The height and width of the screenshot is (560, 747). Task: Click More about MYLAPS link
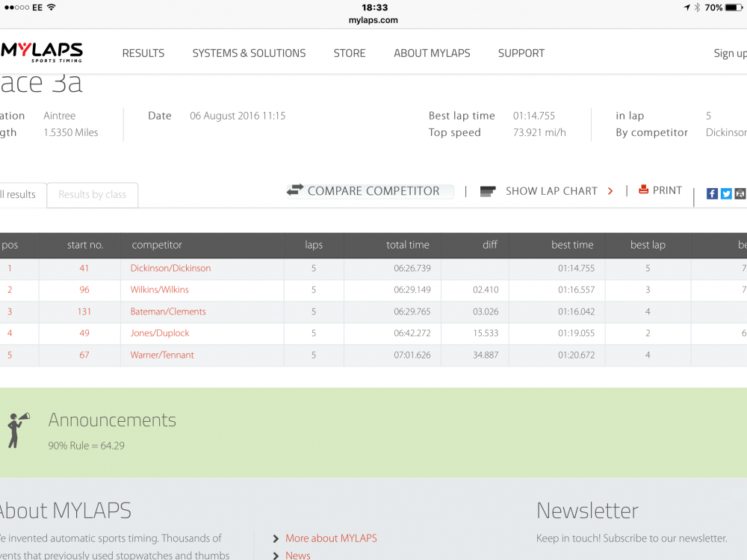click(x=331, y=538)
